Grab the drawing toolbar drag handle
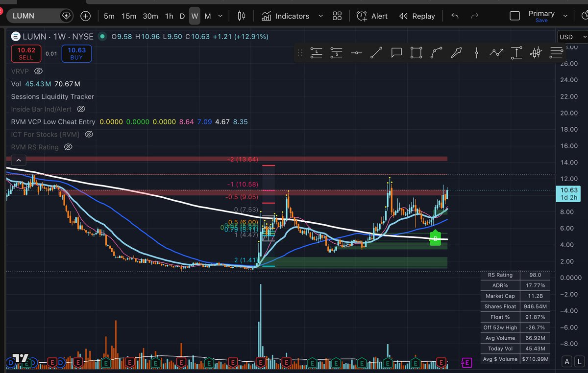The image size is (588, 373). [x=300, y=53]
